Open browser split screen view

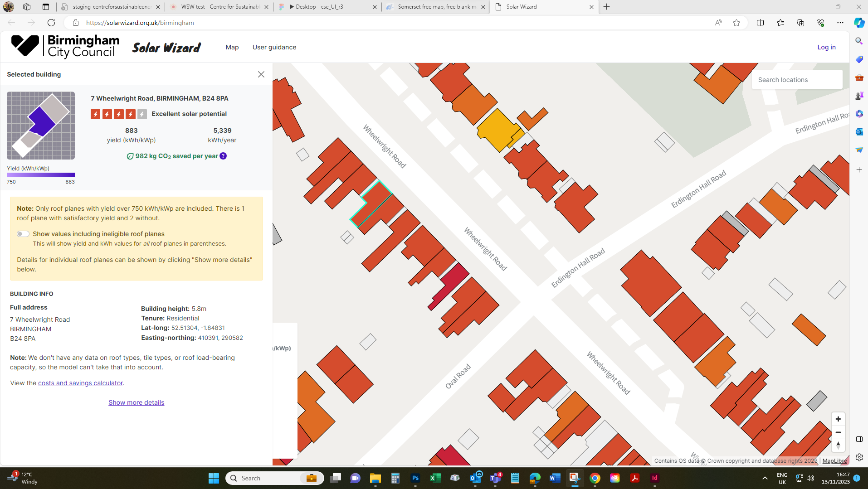click(x=761, y=23)
